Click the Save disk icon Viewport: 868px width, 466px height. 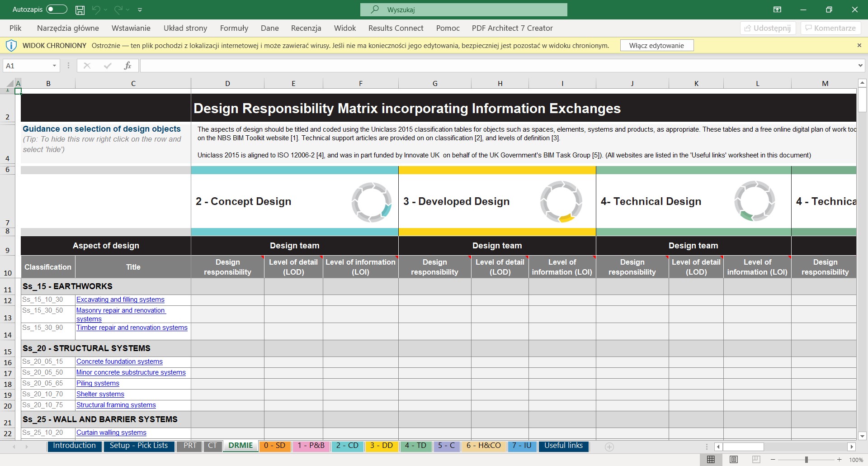(80, 10)
